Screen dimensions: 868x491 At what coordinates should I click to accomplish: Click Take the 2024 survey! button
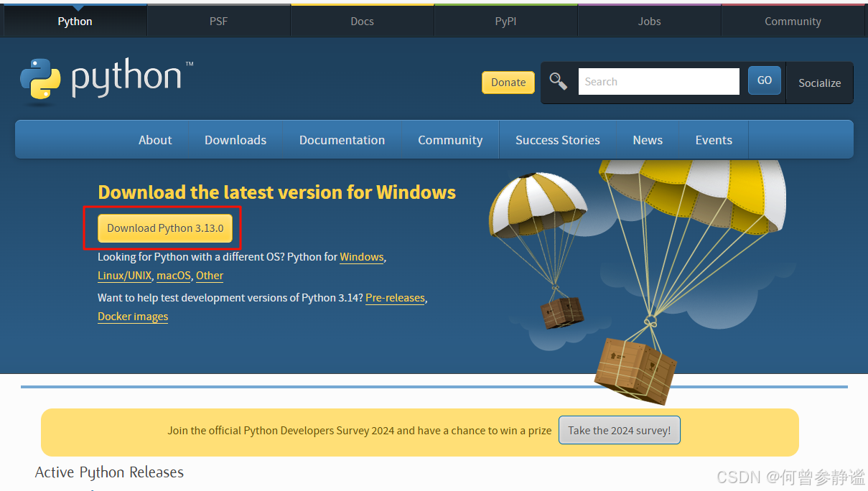620,431
